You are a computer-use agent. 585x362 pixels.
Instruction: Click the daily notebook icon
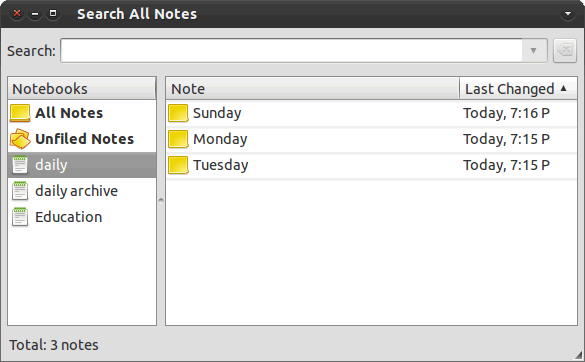pos(20,165)
